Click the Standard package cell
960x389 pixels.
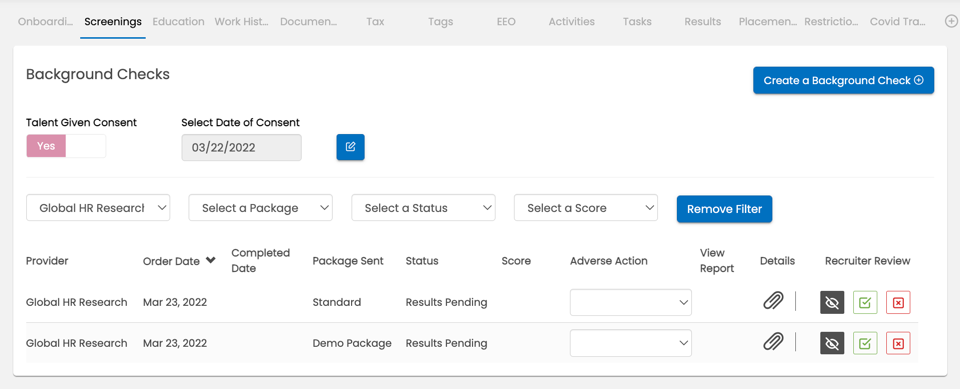[x=337, y=302]
